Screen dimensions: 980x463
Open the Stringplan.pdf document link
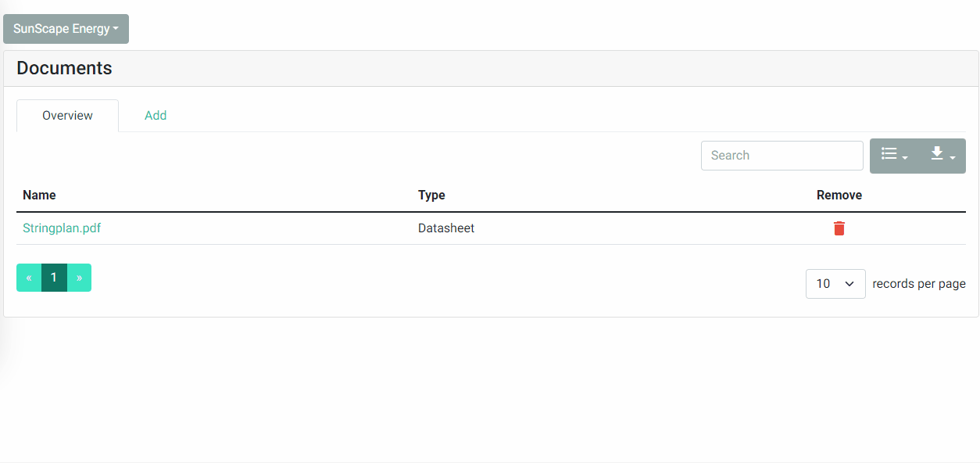point(62,228)
